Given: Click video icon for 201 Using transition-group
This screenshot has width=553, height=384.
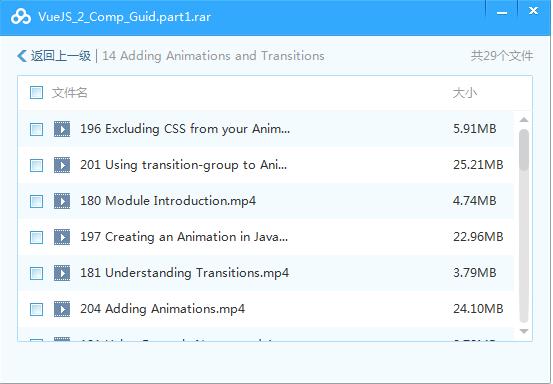Looking at the screenshot, I should 62,165.
